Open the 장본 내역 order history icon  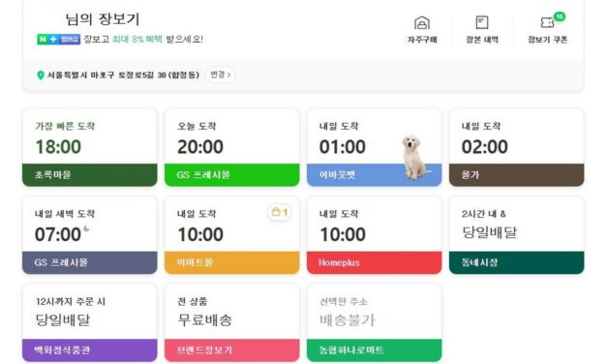point(482,29)
